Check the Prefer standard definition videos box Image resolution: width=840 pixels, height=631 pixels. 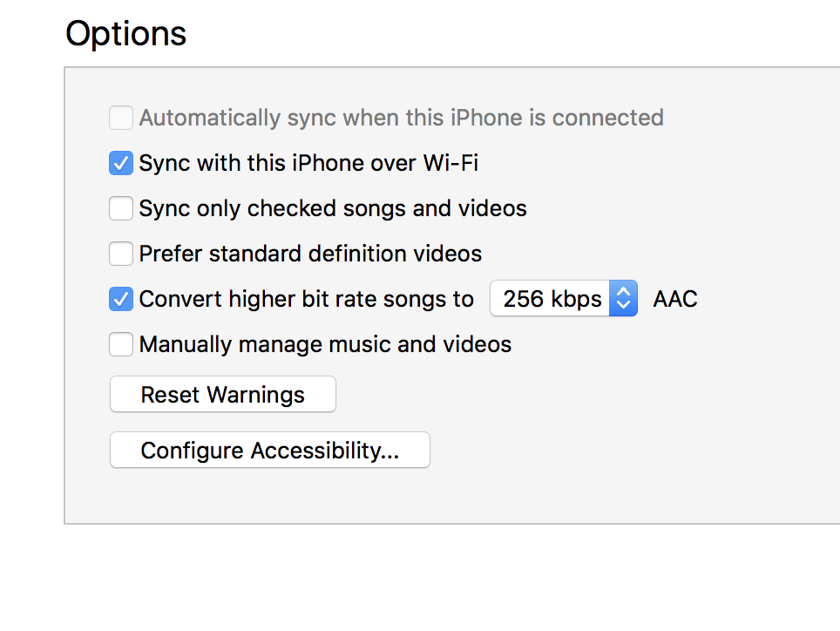120,254
